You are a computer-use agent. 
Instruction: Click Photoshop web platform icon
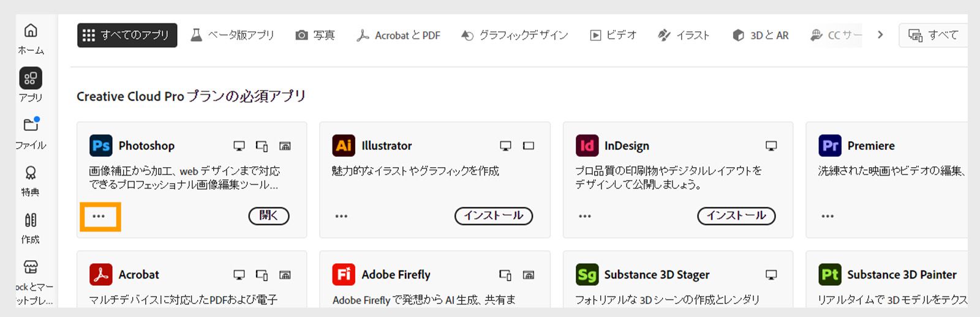285,146
